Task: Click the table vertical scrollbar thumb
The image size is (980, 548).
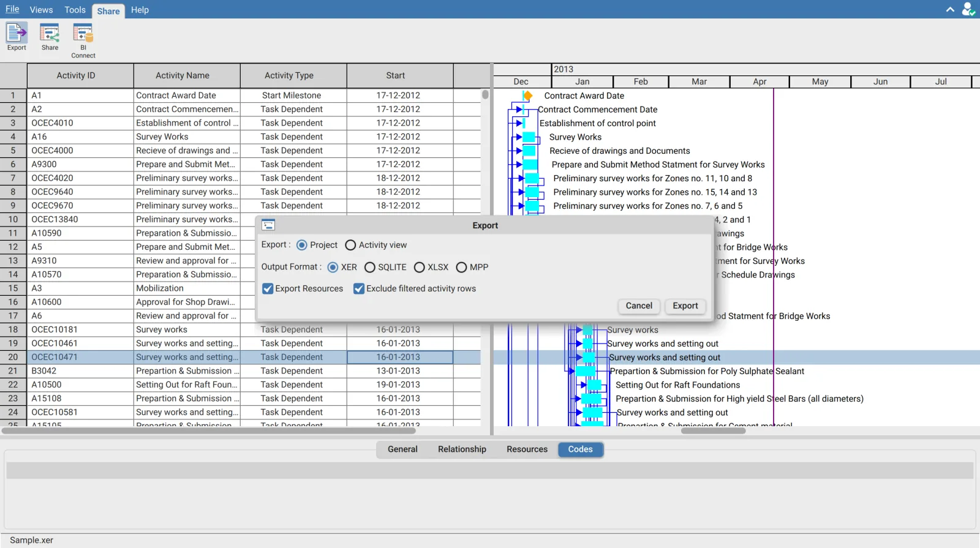Action: 485,95
